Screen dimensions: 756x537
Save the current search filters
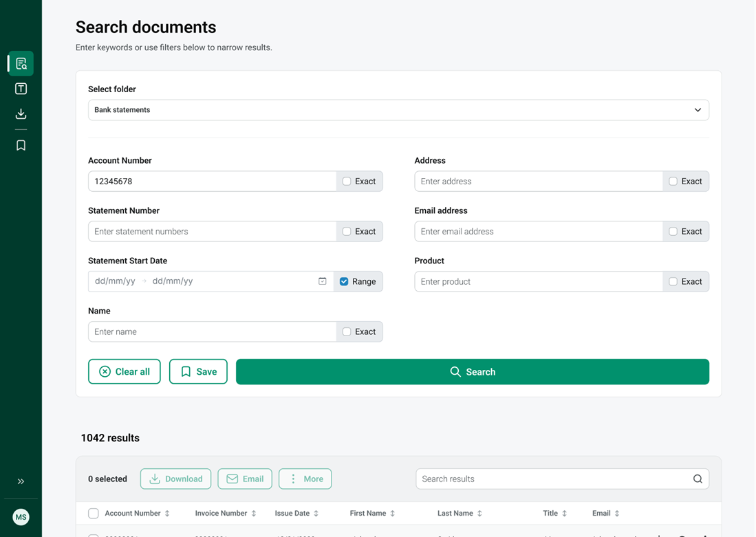tap(198, 372)
